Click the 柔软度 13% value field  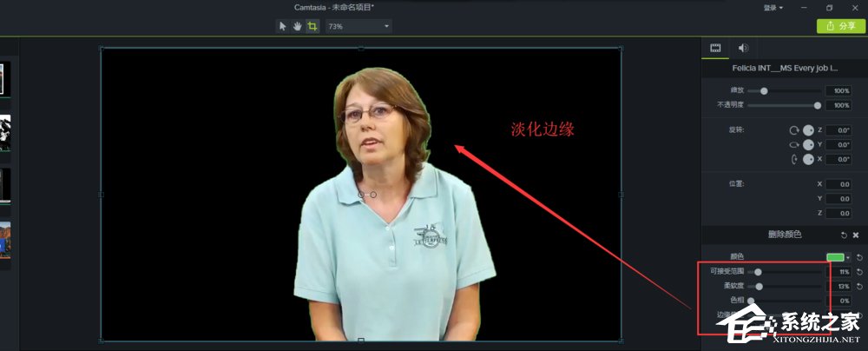point(838,287)
